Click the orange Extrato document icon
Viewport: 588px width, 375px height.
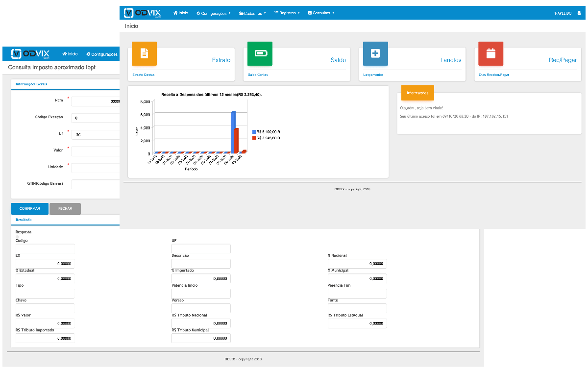pos(144,53)
